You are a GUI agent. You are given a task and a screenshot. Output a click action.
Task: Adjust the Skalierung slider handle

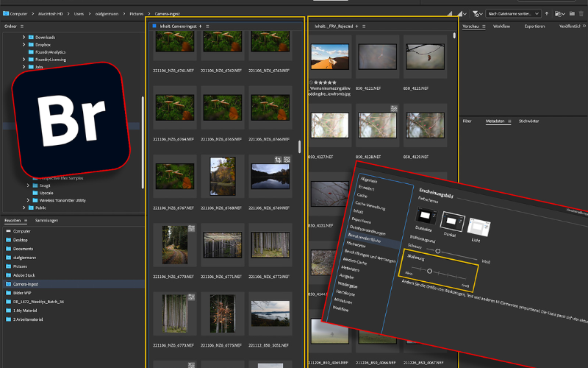(x=429, y=272)
